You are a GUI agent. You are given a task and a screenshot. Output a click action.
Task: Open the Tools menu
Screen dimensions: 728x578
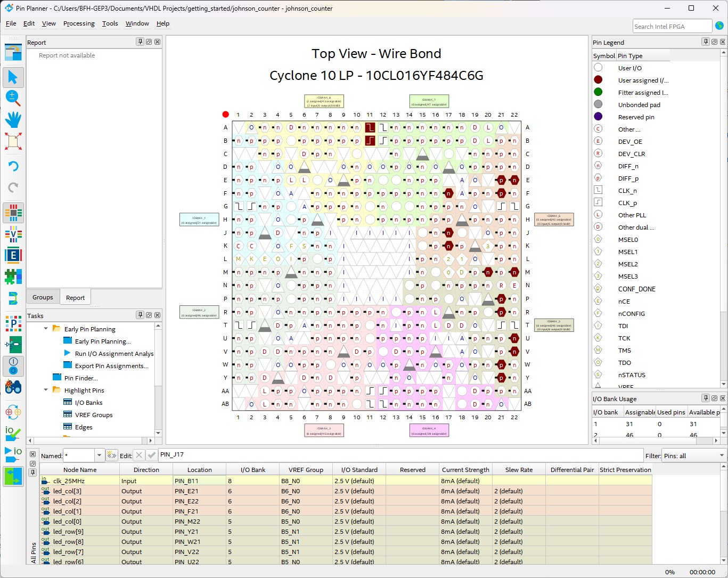tap(110, 23)
